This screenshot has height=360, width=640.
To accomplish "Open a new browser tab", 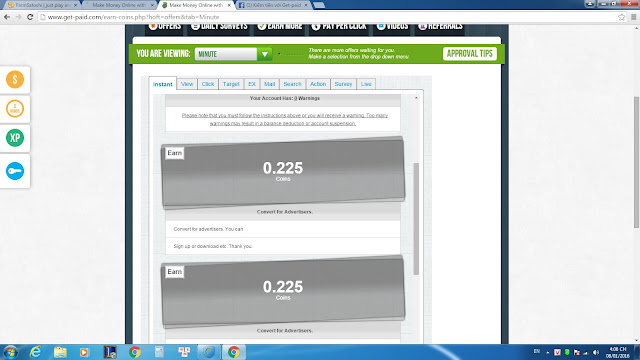I will [319, 5].
